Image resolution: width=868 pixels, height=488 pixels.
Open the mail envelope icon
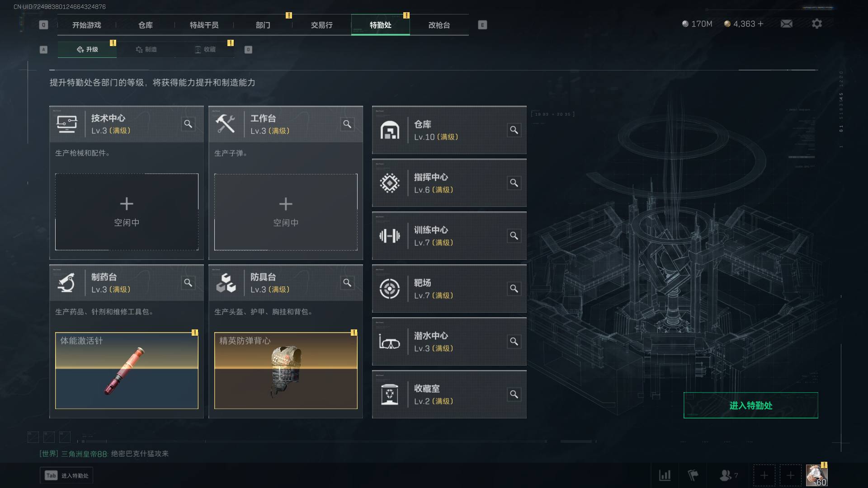(787, 23)
